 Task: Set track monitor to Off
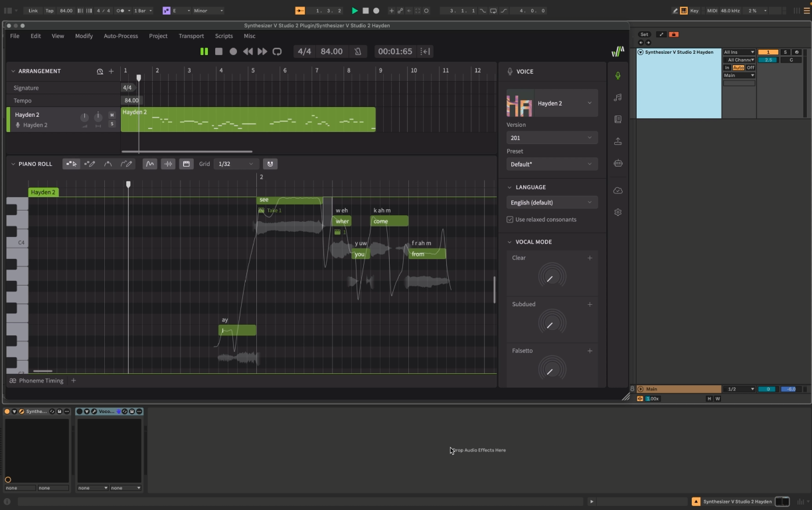tap(750, 68)
